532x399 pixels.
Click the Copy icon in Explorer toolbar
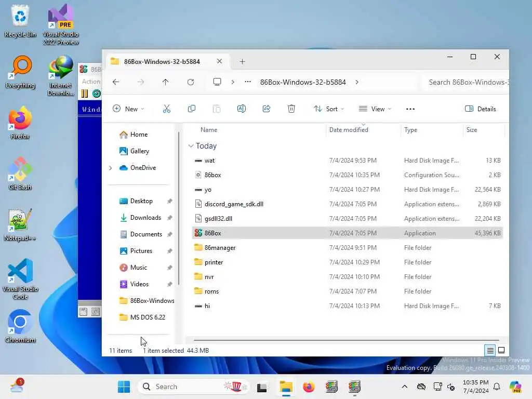point(191,109)
